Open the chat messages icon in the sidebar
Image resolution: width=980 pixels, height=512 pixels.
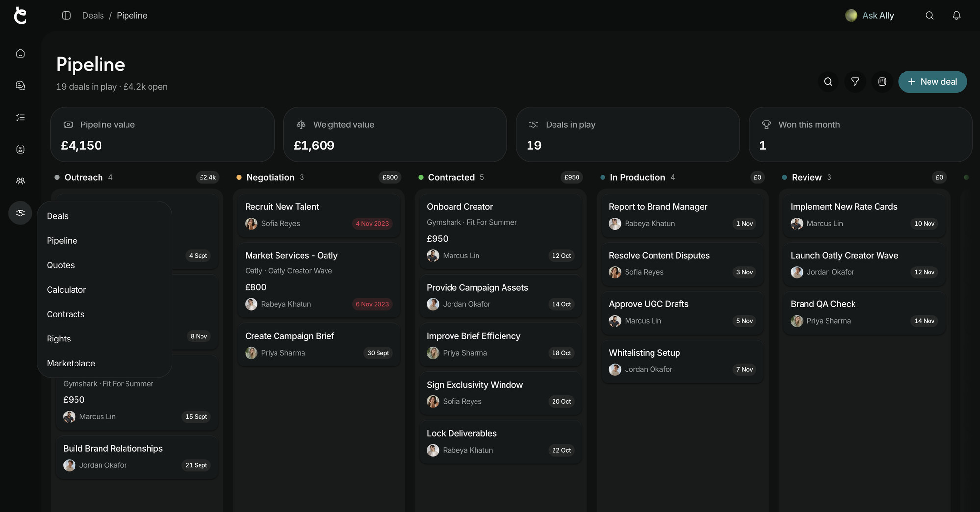(x=20, y=85)
